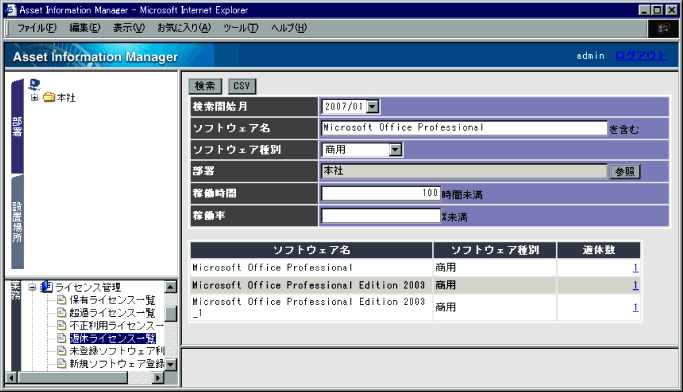Select 遊休ライセンス一覧 in the menu tree
Screen dimensions: 683x392
coord(112,338)
